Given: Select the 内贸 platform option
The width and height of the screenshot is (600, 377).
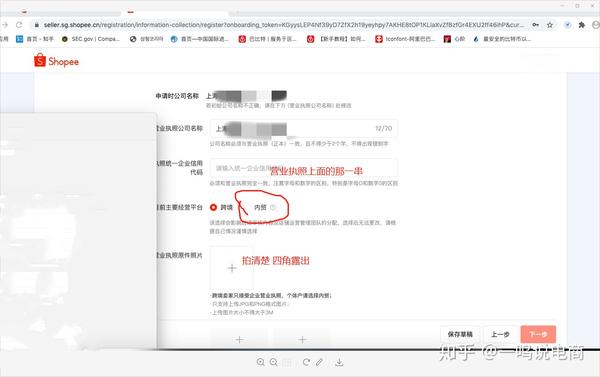Looking at the screenshot, I should coord(260,207).
